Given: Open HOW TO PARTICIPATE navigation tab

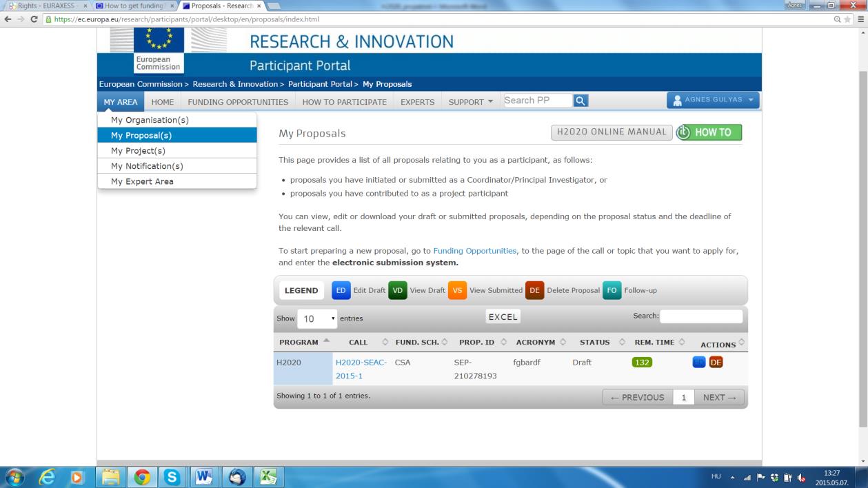Looking at the screenshot, I should pos(345,102).
